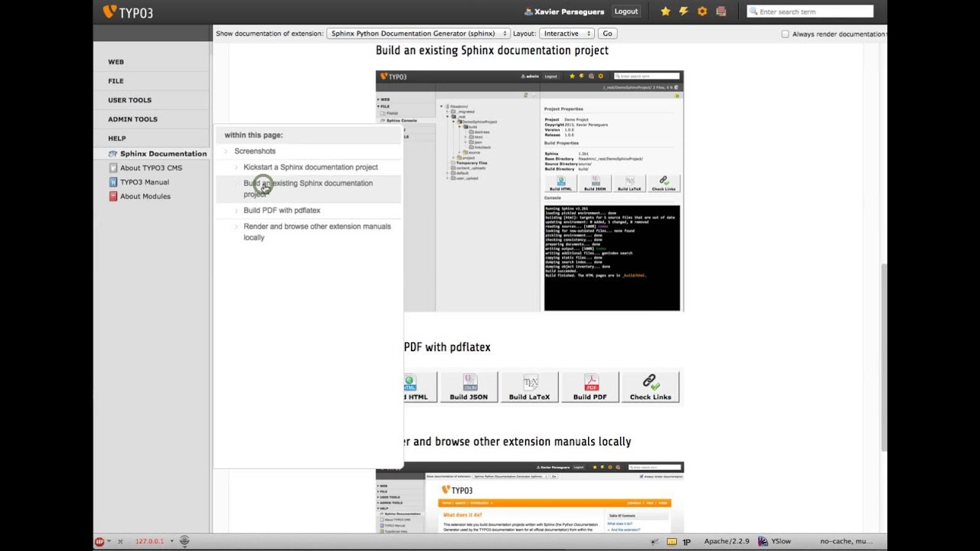Click the no-cache status bar entry
This screenshot has width=980, height=551.
[x=845, y=541]
